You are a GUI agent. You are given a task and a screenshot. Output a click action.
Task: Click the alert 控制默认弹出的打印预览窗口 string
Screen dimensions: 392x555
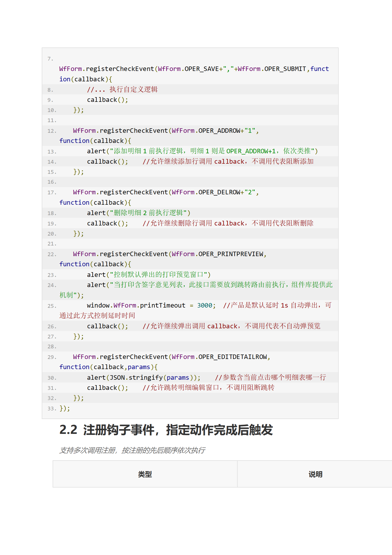click(x=160, y=275)
